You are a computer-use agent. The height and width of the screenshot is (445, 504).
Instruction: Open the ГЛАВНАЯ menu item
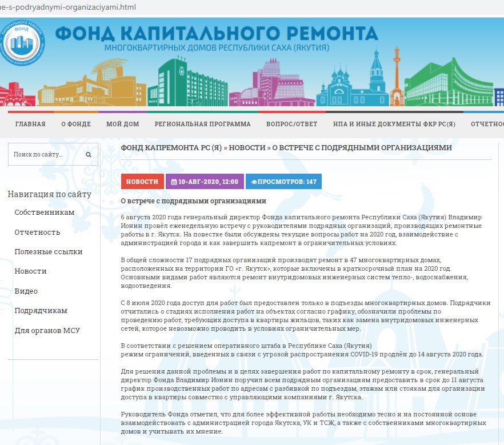pos(30,124)
